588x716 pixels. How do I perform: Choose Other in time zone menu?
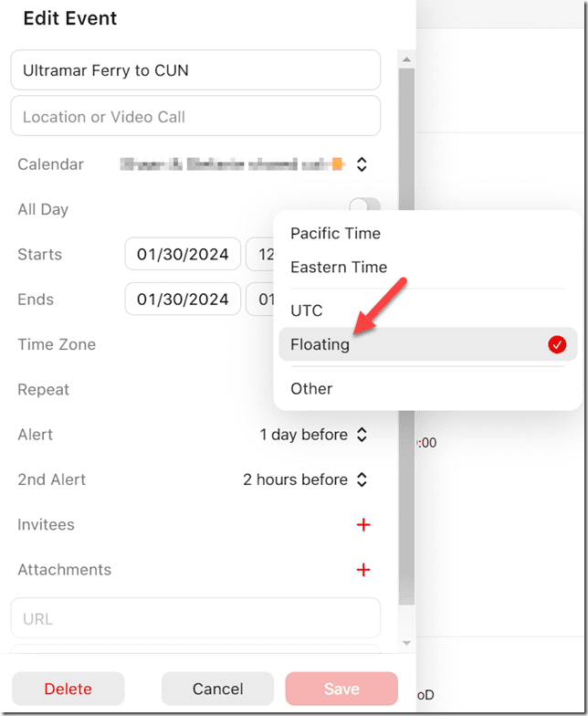click(311, 388)
